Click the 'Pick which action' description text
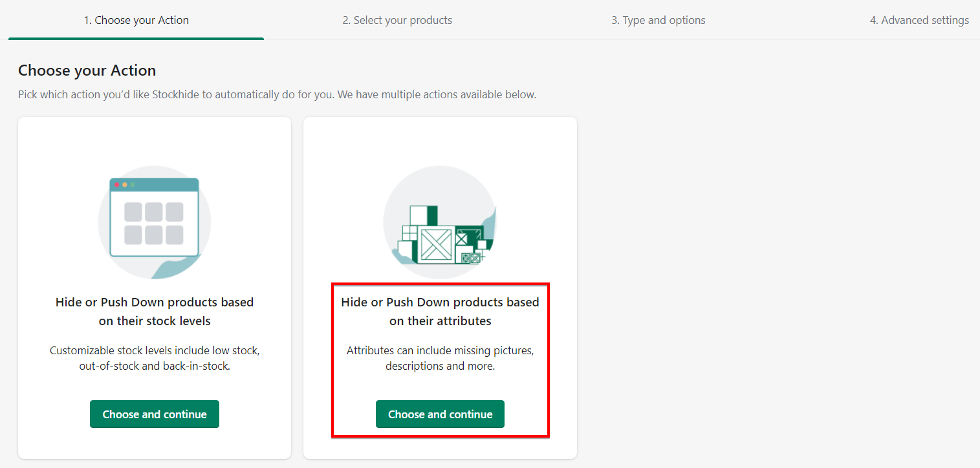The image size is (980, 468). click(x=277, y=94)
